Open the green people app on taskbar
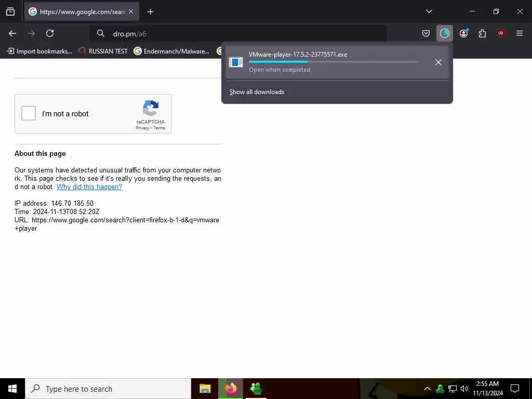 pos(256,389)
